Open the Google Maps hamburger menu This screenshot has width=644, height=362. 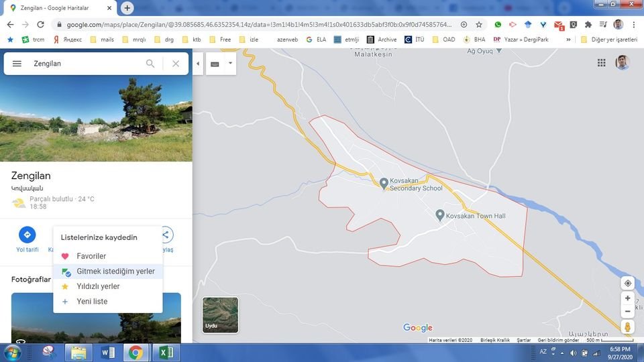[17, 64]
